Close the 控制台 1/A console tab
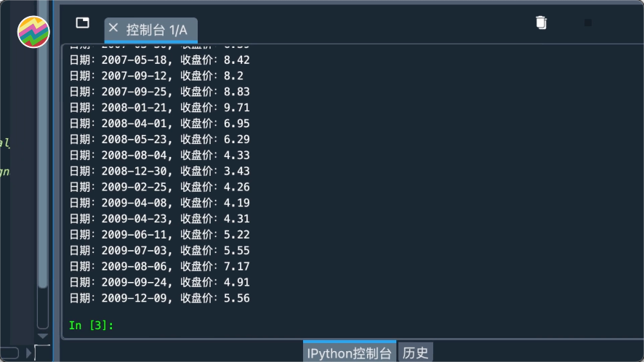 (113, 28)
